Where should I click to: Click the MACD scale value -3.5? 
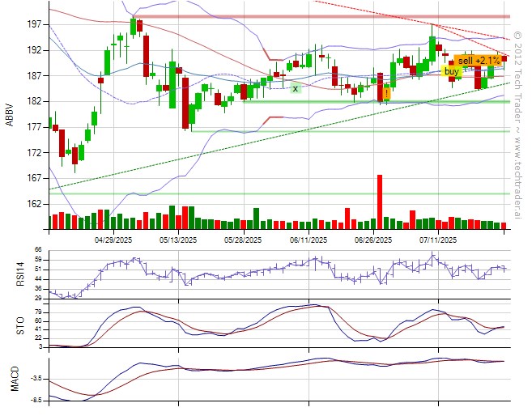click(36, 379)
